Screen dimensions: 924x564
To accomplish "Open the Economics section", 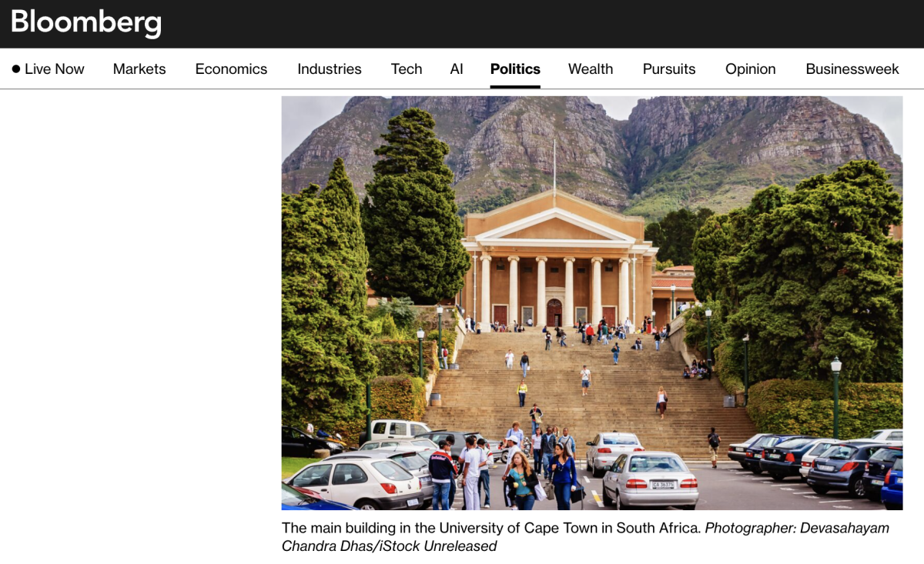I will click(231, 69).
